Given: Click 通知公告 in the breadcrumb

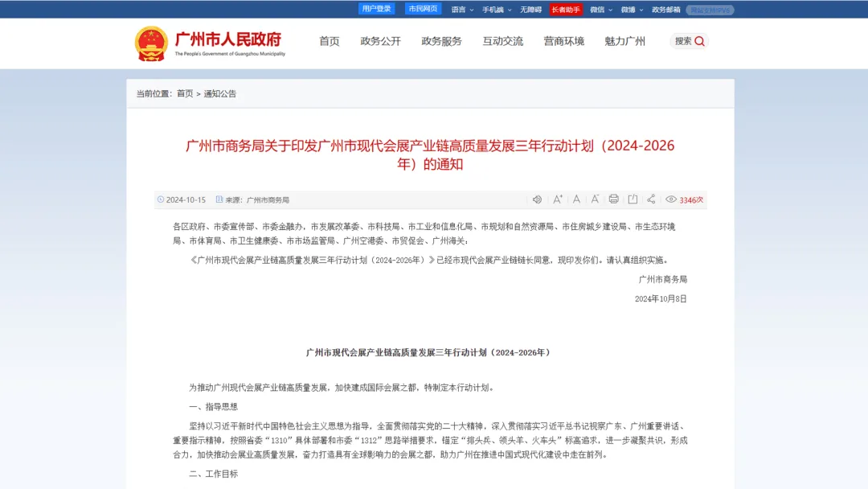Looking at the screenshot, I should (x=219, y=93).
